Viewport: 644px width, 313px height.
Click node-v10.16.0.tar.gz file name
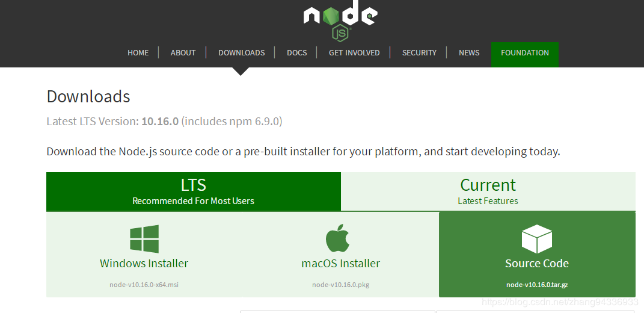[537, 285]
